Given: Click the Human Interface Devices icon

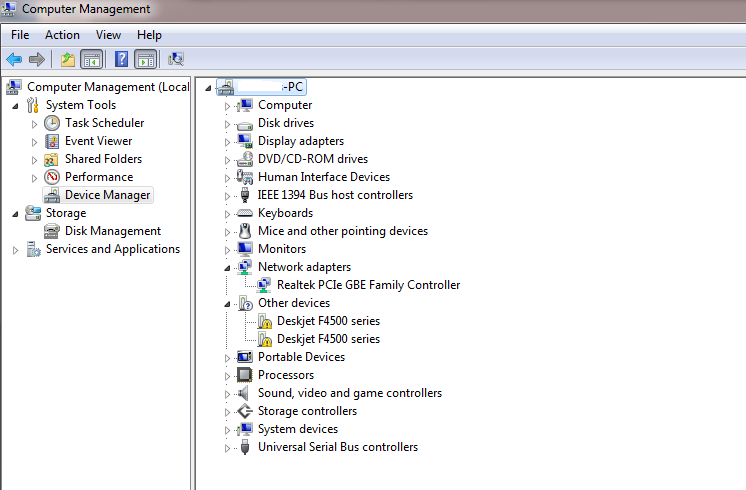Looking at the screenshot, I should click(x=245, y=177).
